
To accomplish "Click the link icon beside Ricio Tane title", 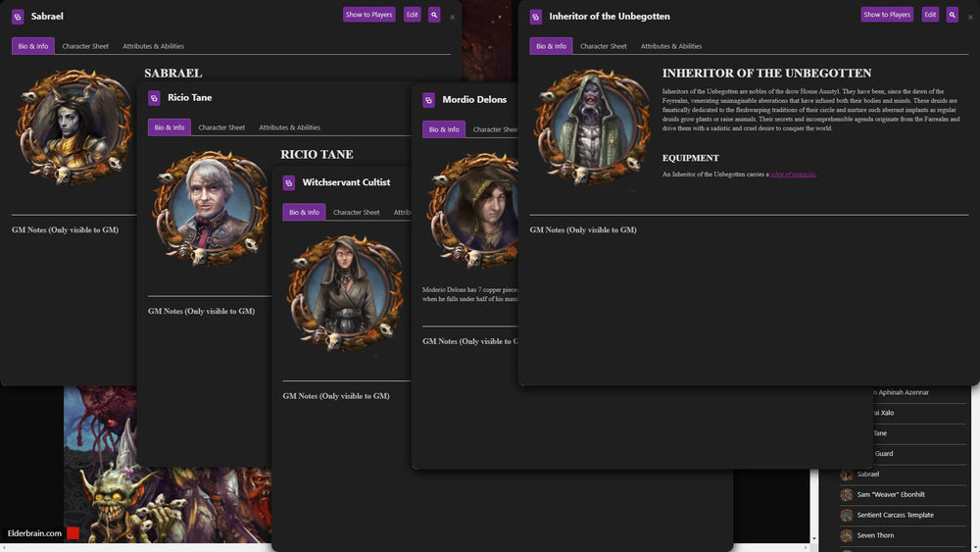I will [155, 98].
